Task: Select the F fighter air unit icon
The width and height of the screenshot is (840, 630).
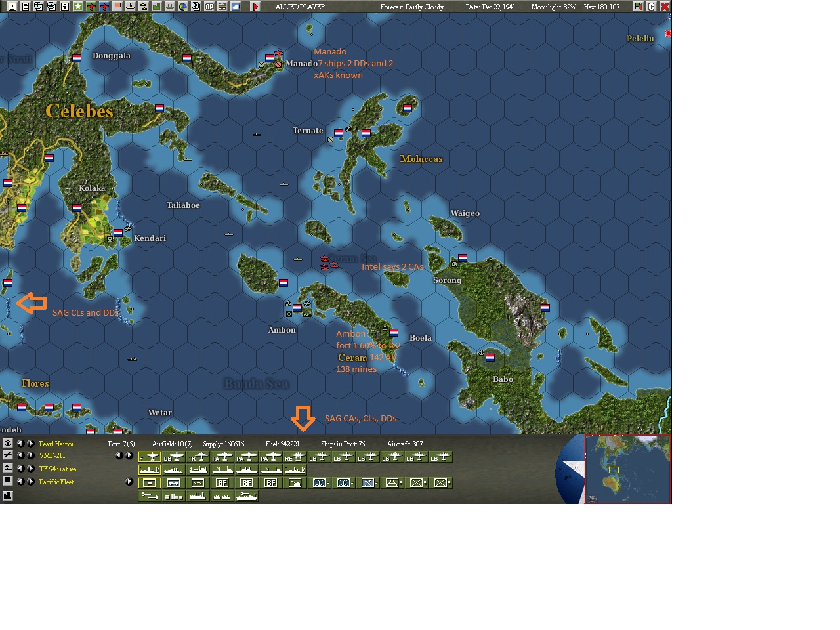Action: click(x=150, y=457)
